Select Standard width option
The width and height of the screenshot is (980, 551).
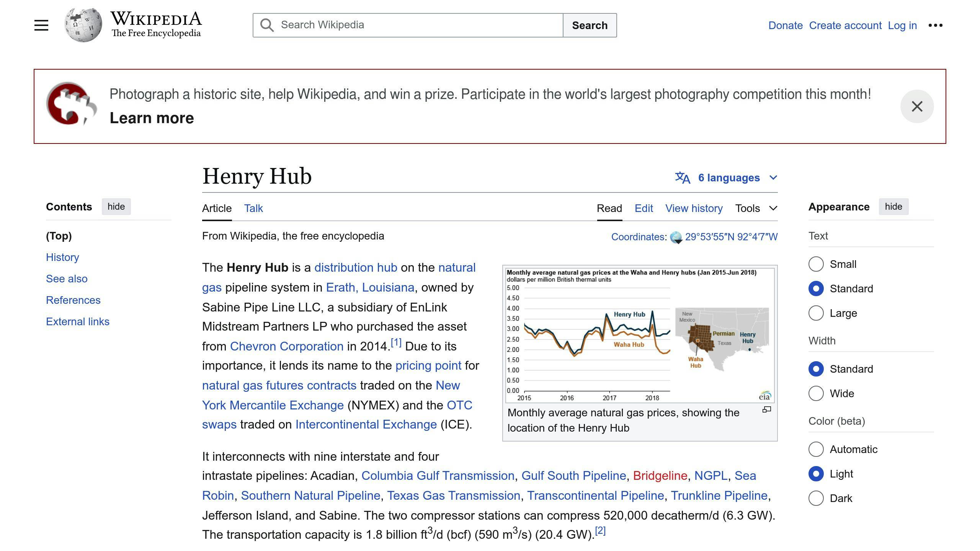(x=816, y=369)
